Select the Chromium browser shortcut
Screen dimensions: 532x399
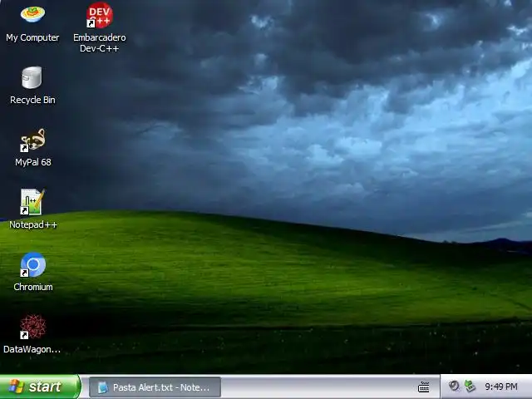33,264
